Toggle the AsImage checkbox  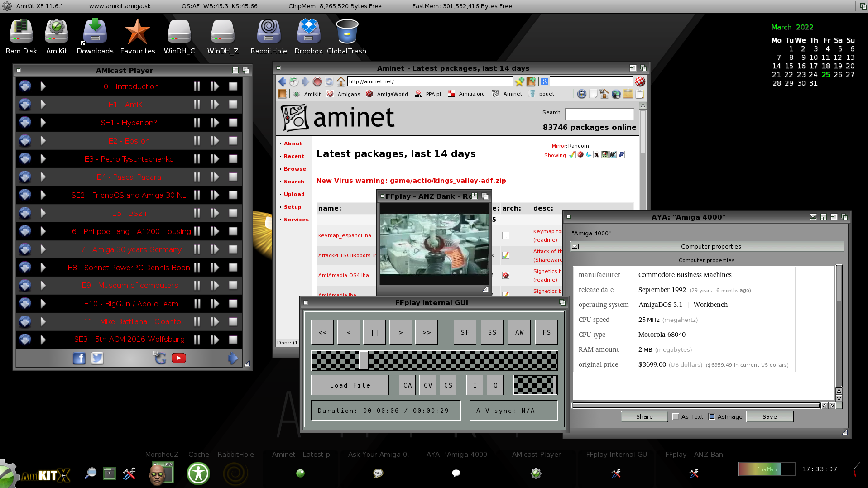[712, 417]
